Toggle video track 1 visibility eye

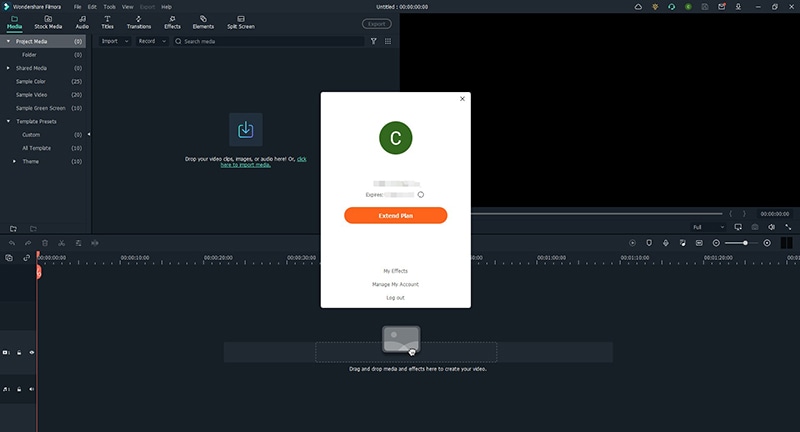[32, 352]
